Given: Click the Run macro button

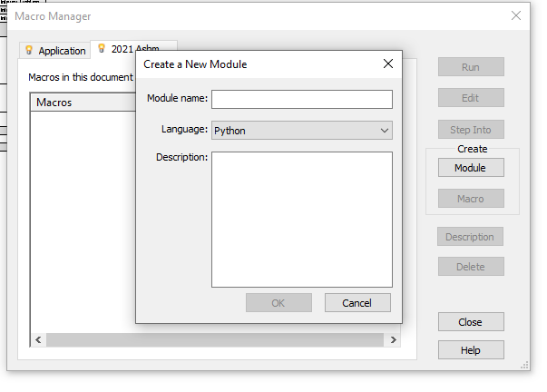Looking at the screenshot, I should 471,67.
